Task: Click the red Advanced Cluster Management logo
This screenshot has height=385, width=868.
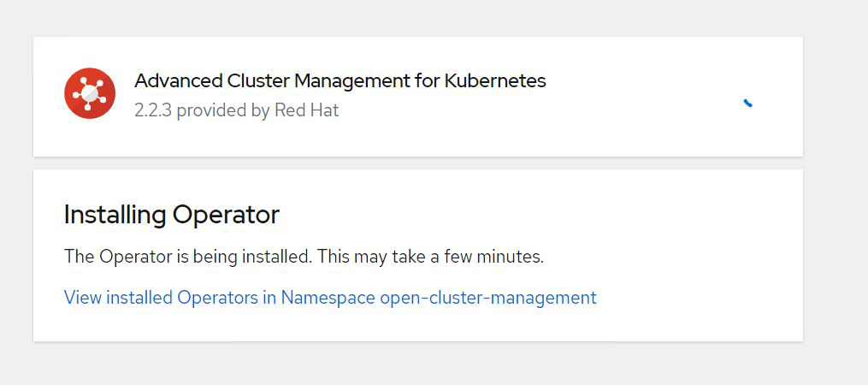Action: pyautogui.click(x=90, y=93)
